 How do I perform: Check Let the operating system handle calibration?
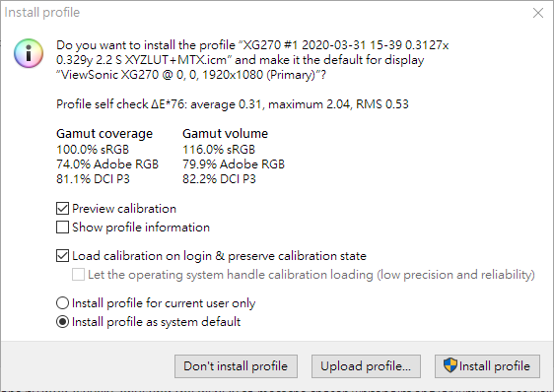tap(78, 275)
